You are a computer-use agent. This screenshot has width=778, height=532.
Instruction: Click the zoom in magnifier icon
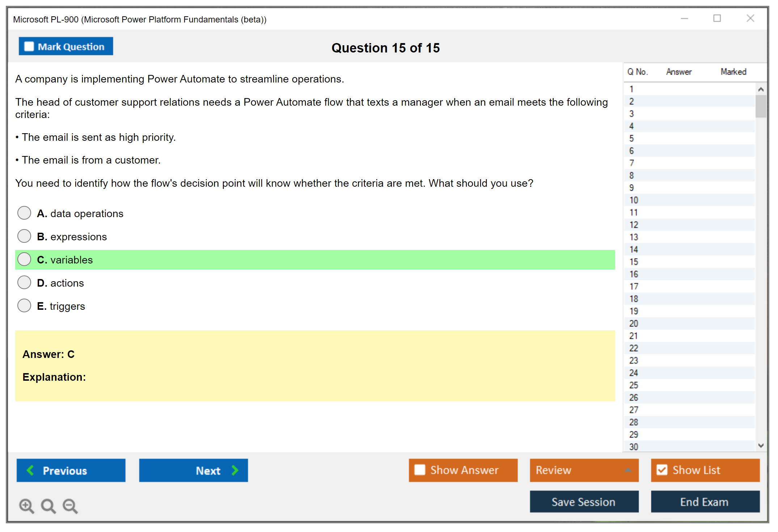(x=26, y=506)
